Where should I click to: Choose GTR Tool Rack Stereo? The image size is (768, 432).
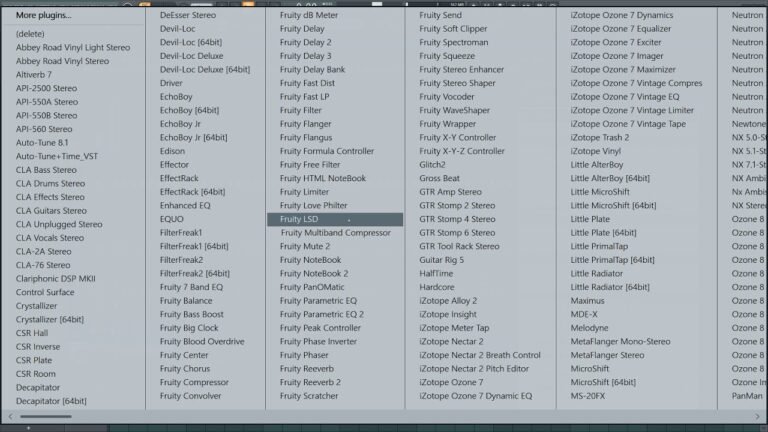tap(459, 246)
